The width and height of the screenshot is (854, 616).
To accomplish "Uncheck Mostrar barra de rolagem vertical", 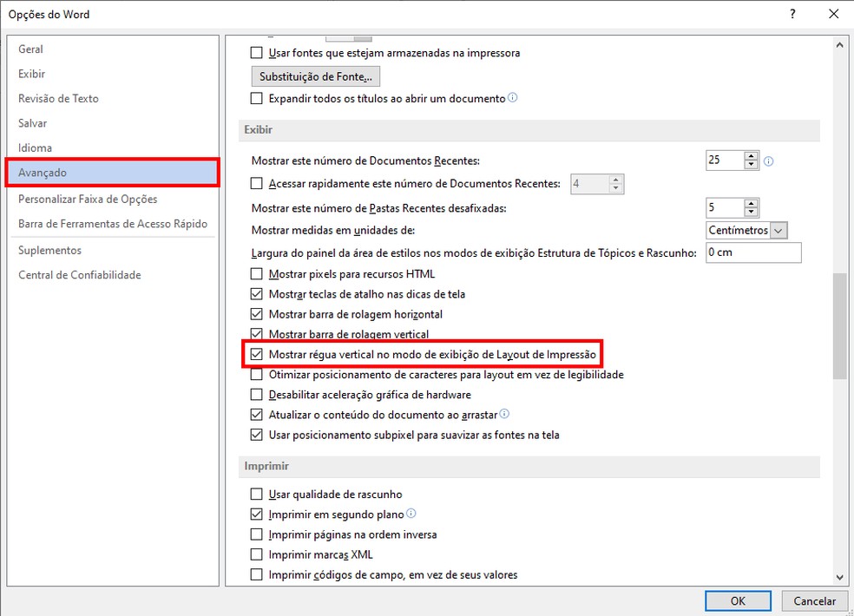I will pos(256,334).
